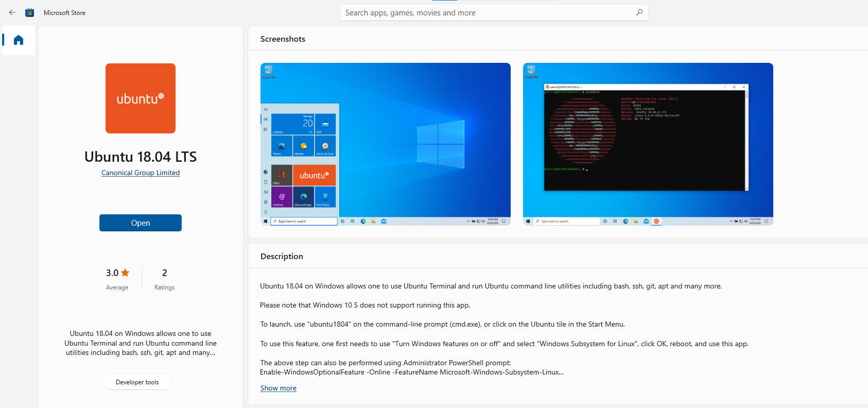Click the Microsoft Store logo icon
The width and height of the screenshot is (868, 408).
[x=30, y=12]
